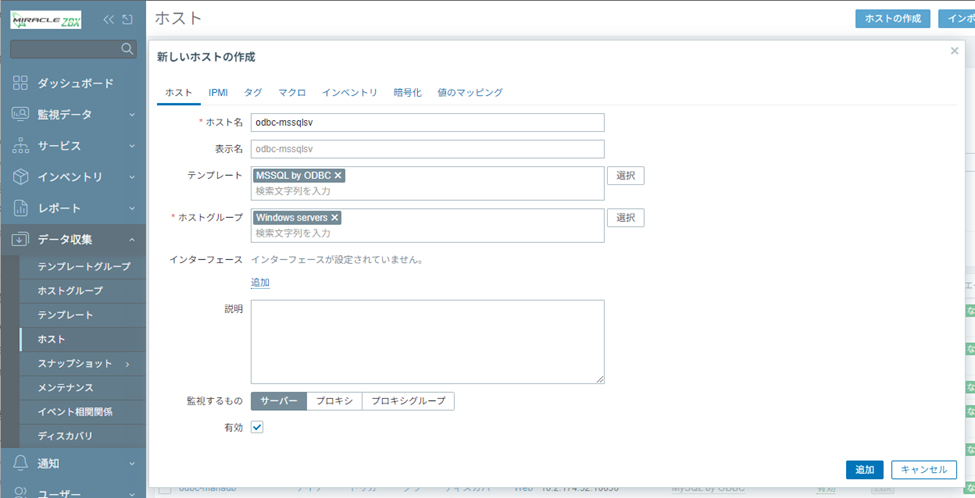This screenshot has height=498, width=975.
Task: Collapse the Data collection (データ収集) section
Action: tap(131, 239)
